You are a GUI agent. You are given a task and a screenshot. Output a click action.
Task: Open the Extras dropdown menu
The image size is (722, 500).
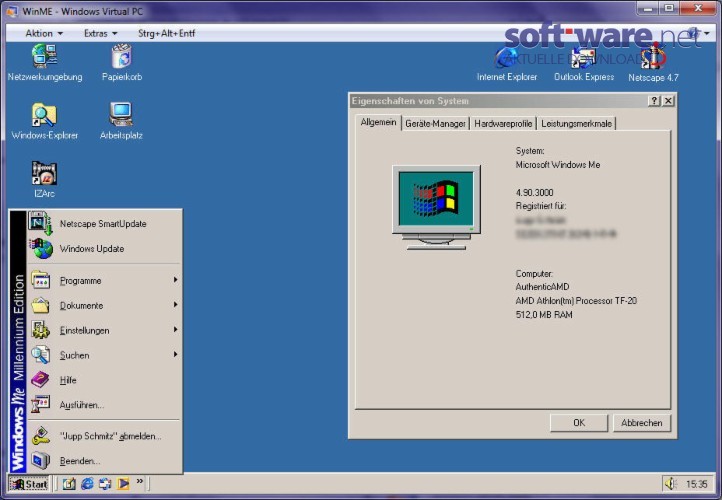[100, 33]
